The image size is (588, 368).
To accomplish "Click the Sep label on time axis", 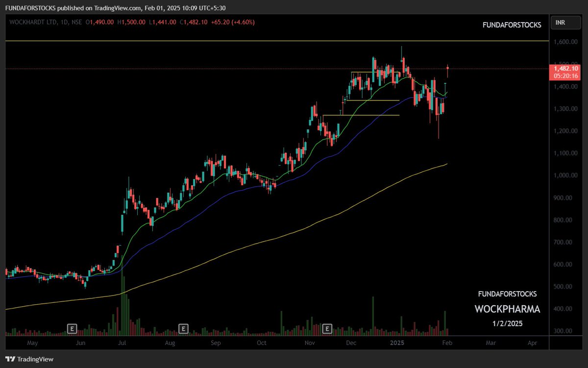I will [216, 343].
